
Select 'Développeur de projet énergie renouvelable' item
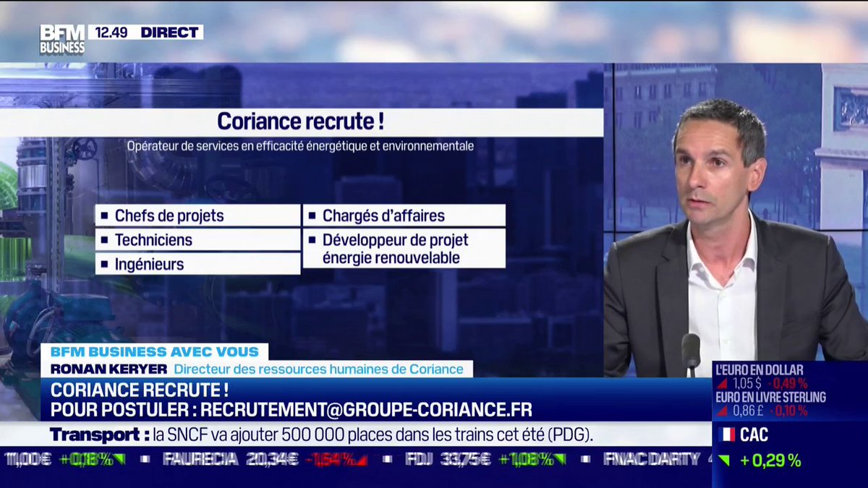coord(404,249)
